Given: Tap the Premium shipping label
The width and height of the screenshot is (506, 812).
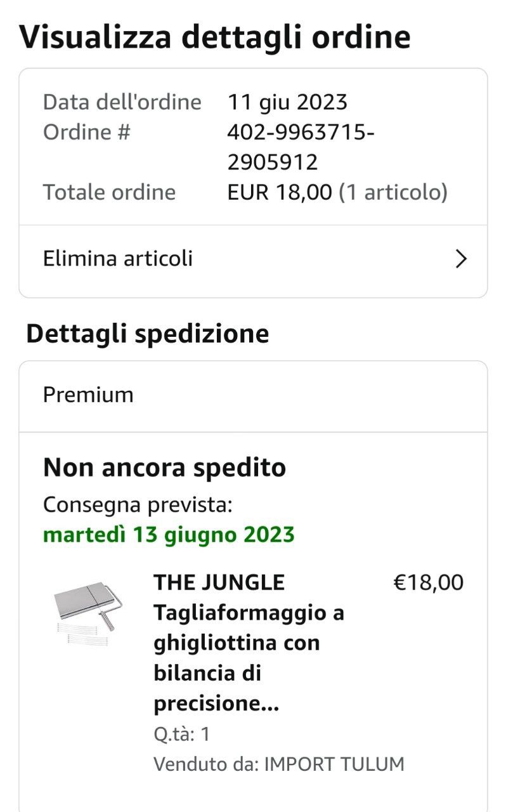Looking at the screenshot, I should [88, 395].
